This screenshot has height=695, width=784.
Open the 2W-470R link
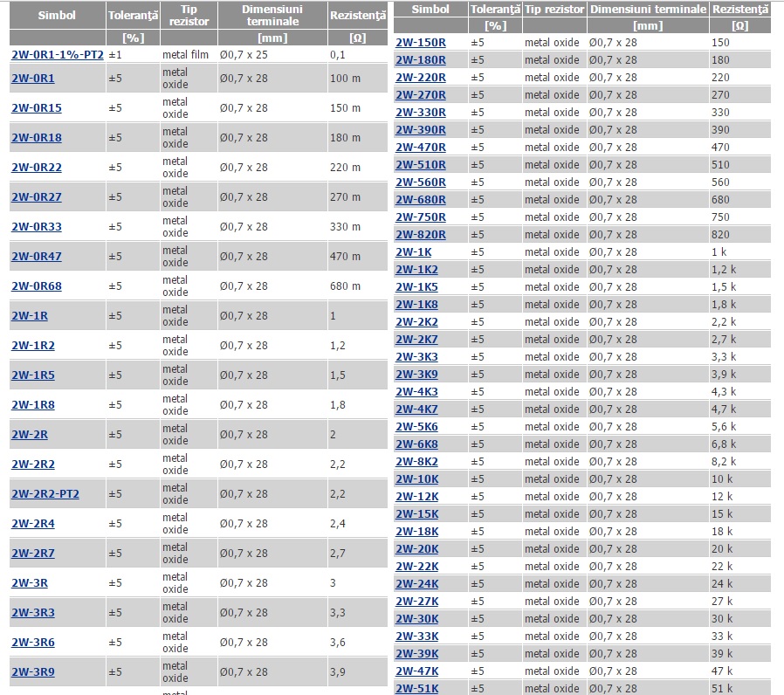click(421, 148)
